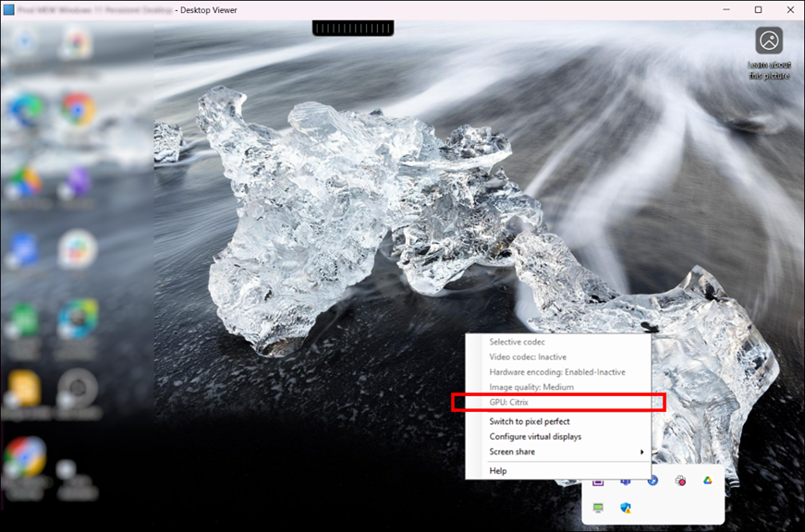Open Help from the context menu
Viewport: 805px width, 532px height.
click(x=498, y=471)
